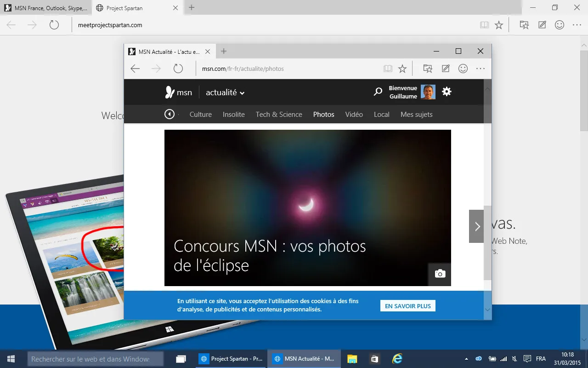Close the Project Spartan tab
The height and width of the screenshot is (368, 588).
175,8
